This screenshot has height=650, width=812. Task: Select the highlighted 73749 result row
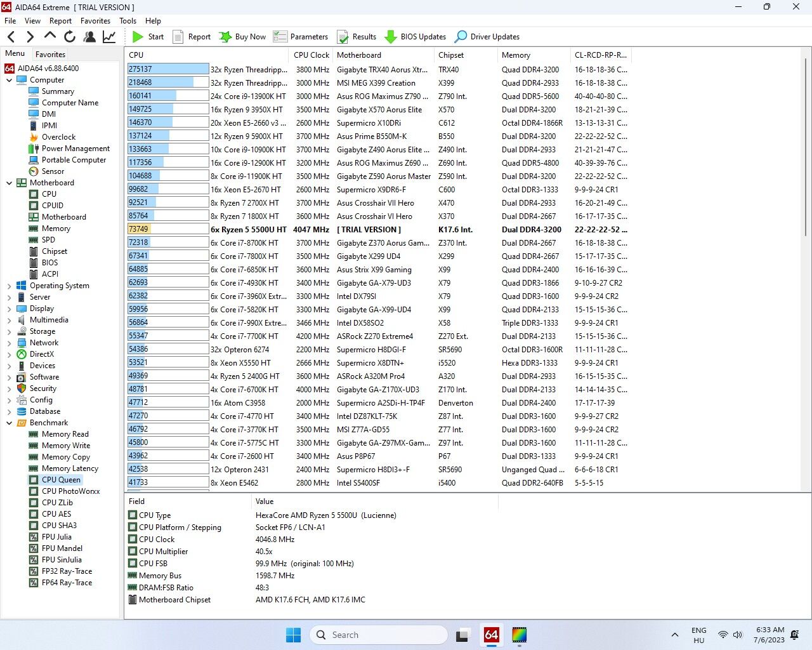click(379, 230)
